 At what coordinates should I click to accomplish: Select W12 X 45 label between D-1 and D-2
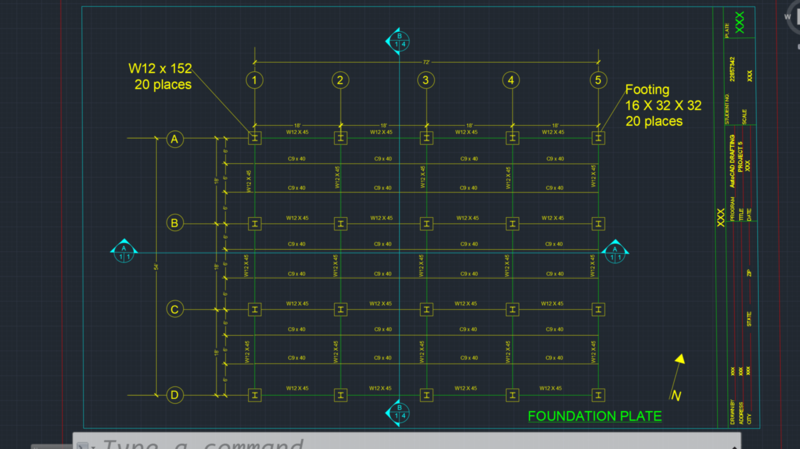coord(297,388)
